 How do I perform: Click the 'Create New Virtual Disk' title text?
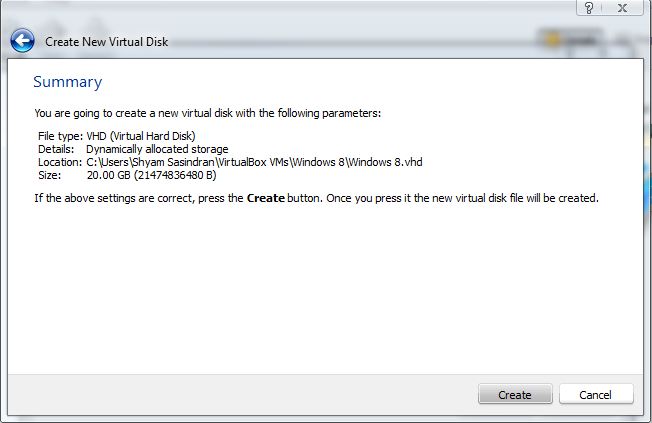click(105, 43)
